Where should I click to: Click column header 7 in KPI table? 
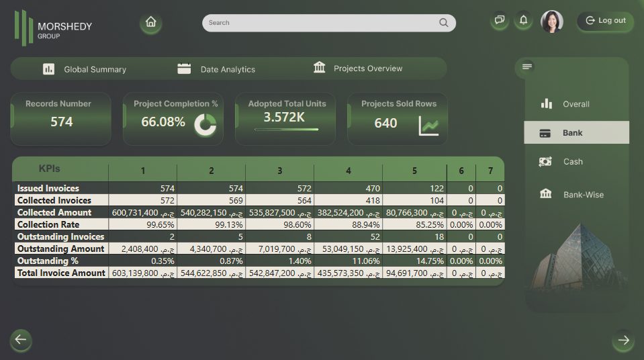point(490,171)
